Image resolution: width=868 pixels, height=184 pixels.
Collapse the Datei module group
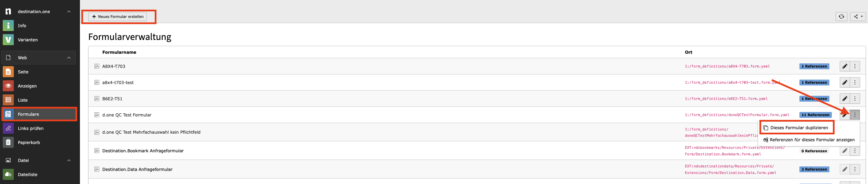(69, 161)
